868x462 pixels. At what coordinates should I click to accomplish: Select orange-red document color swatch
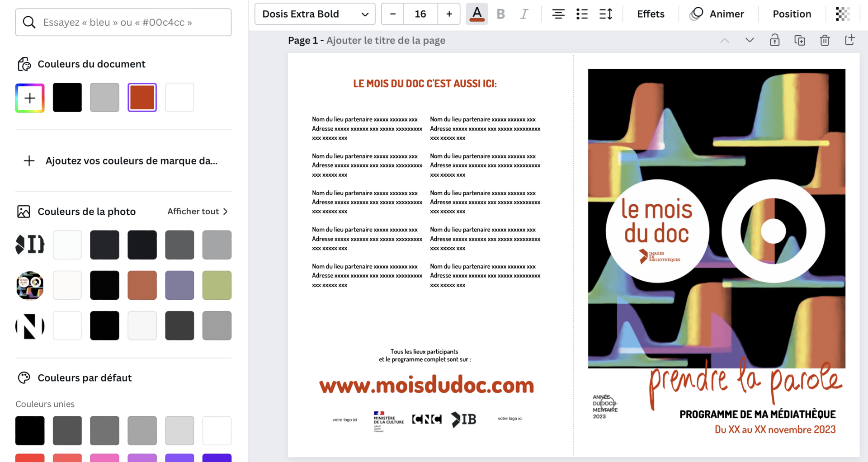click(142, 98)
